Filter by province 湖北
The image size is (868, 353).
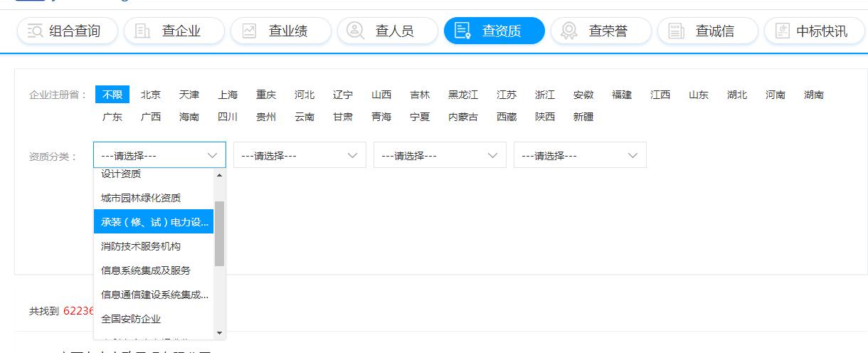coord(737,95)
